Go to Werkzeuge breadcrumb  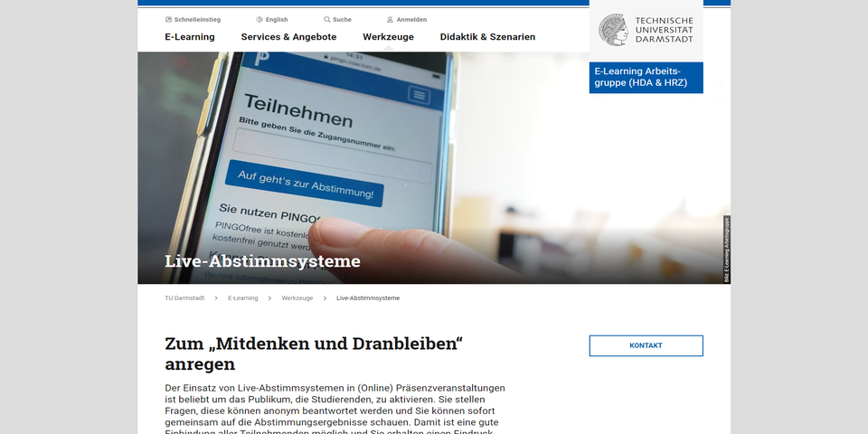297,297
